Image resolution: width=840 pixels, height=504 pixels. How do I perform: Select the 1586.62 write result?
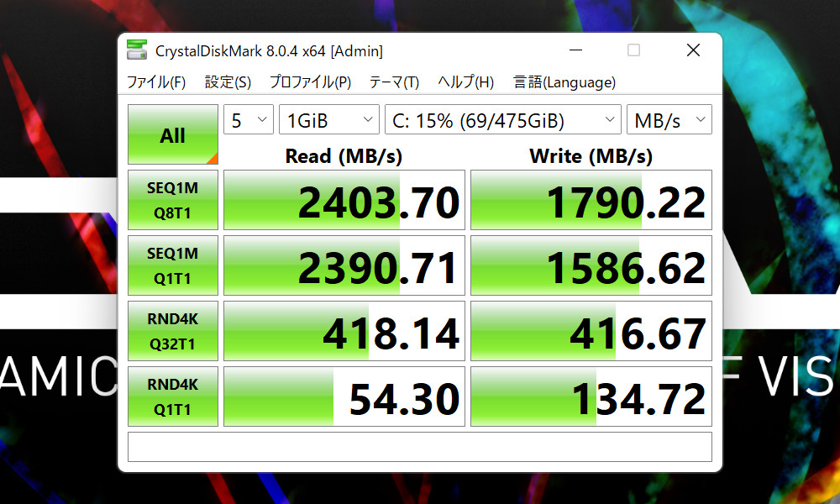coord(591,265)
